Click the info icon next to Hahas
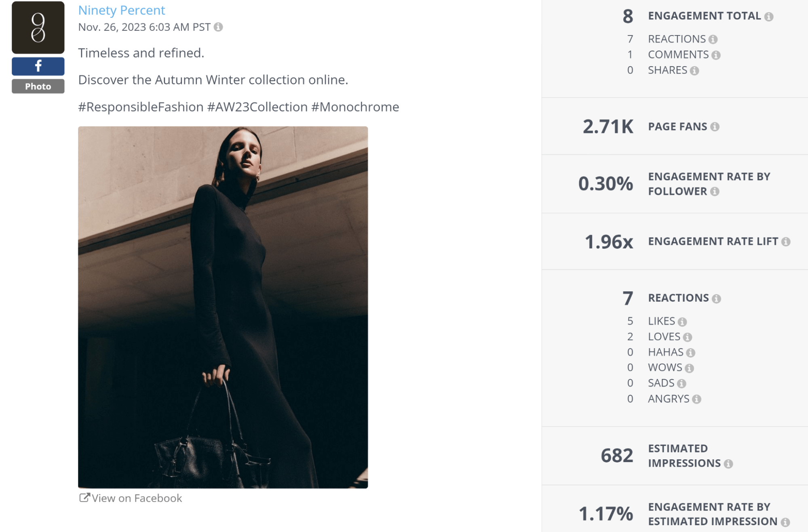The height and width of the screenshot is (532, 808). (690, 352)
